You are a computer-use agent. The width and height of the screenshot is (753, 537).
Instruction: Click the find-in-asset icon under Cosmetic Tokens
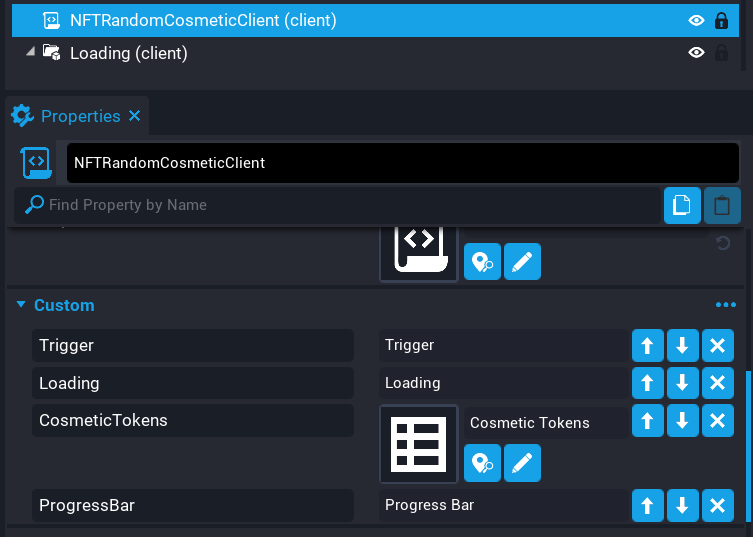(482, 463)
